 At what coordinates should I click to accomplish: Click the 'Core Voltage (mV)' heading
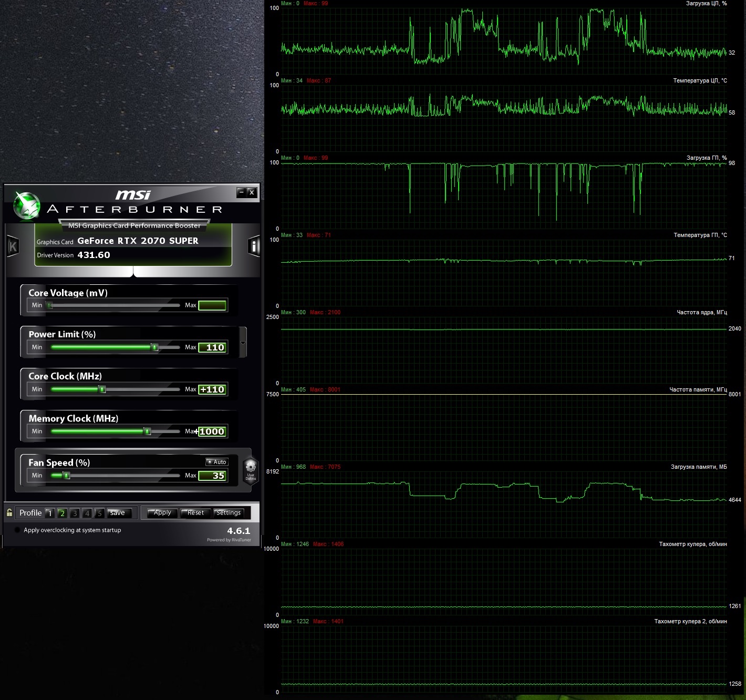click(68, 293)
